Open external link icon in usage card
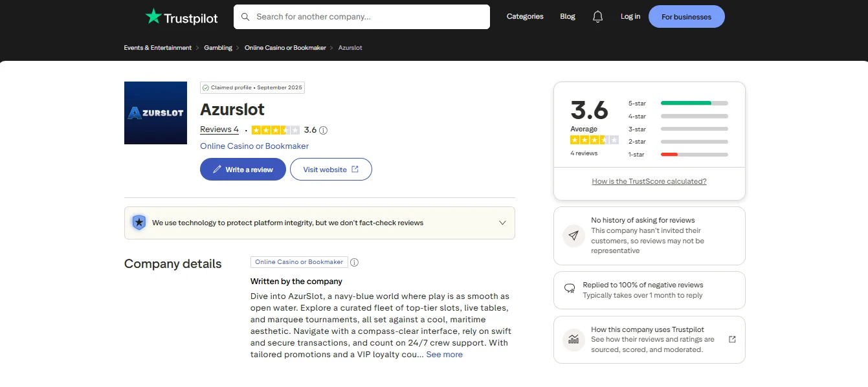The image size is (868, 387). [732, 339]
